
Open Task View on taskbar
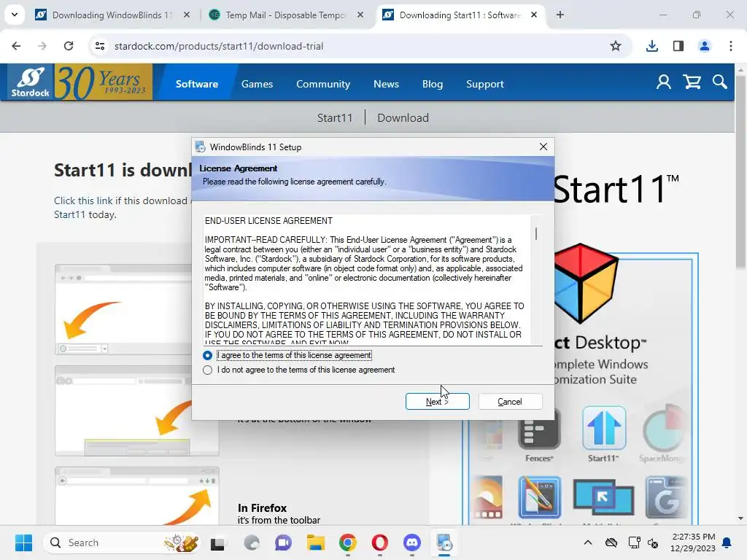coord(217,542)
